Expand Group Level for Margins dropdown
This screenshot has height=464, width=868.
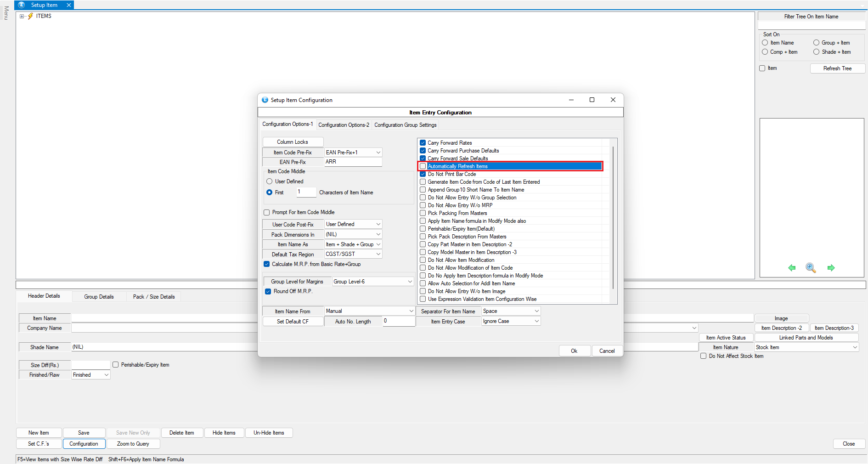(x=410, y=282)
